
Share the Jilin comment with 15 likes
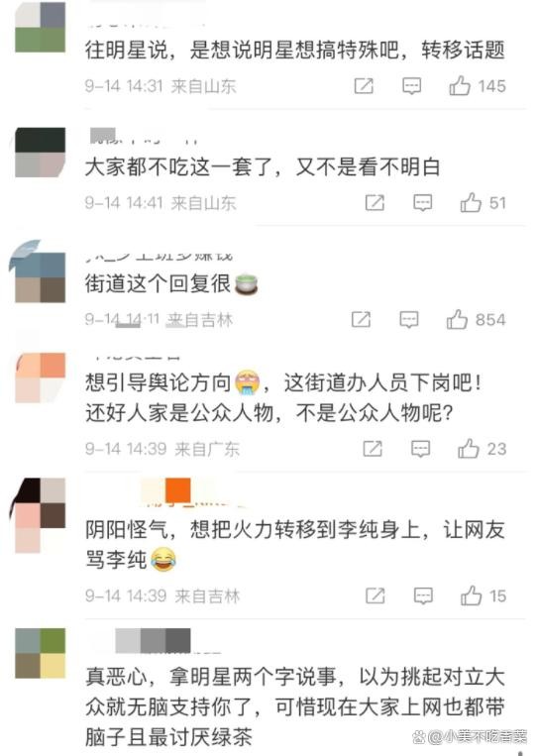[376, 595]
